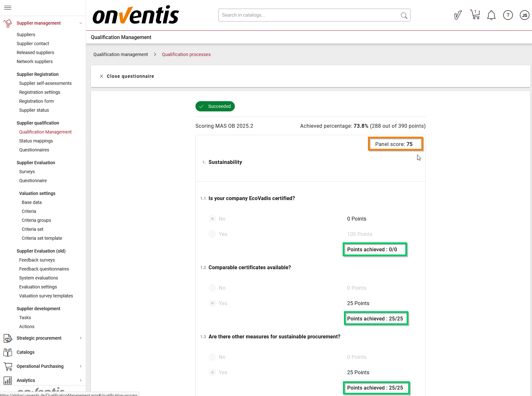
Task: Click the help question mark icon
Action: click(x=508, y=15)
